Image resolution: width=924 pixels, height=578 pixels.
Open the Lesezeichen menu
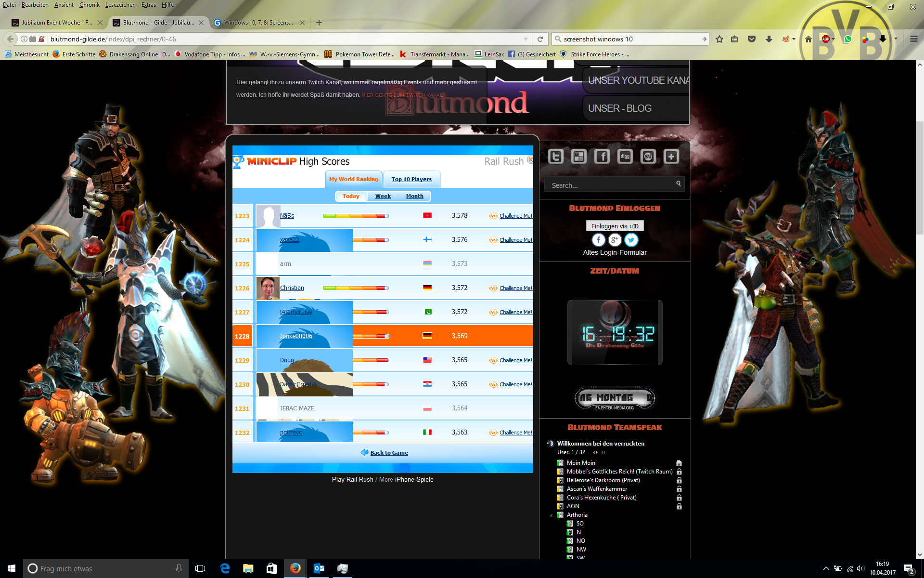pos(120,5)
